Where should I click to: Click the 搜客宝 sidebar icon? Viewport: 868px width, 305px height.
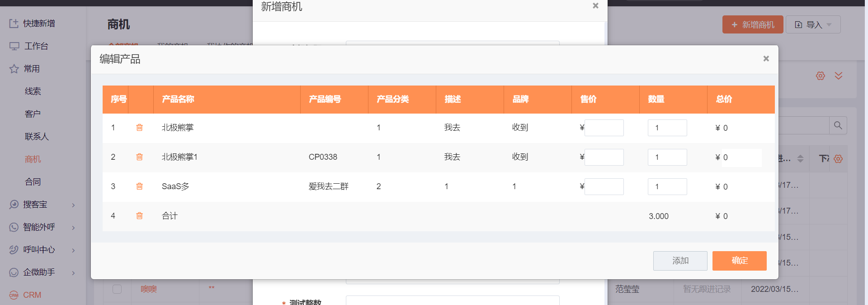(x=14, y=204)
